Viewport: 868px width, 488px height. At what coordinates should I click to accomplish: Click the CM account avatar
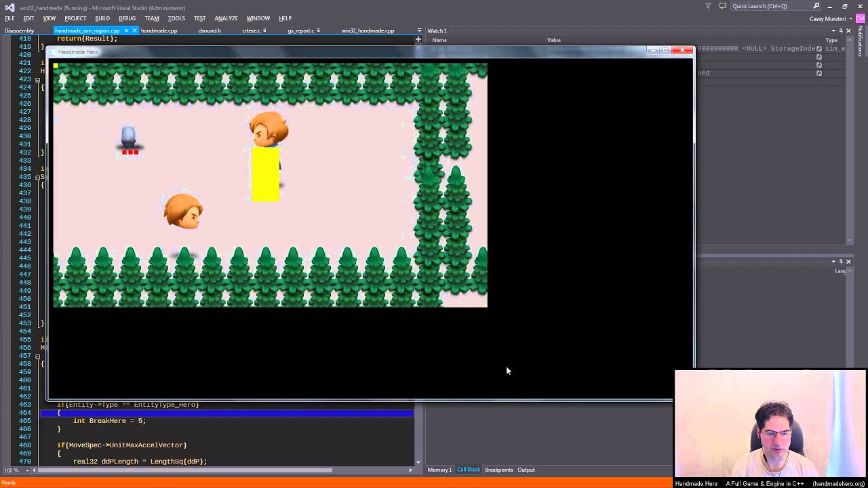click(861, 19)
